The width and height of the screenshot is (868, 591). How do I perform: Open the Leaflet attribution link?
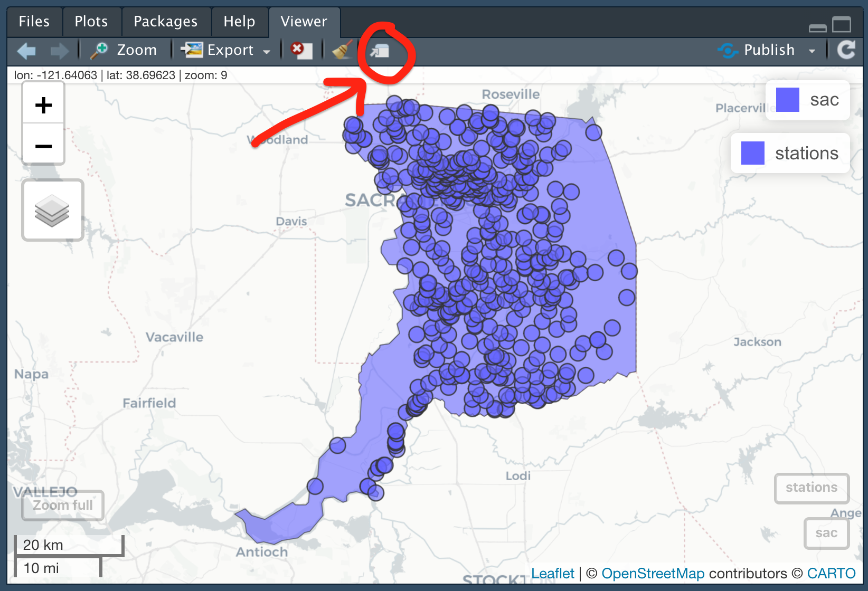pyautogui.click(x=552, y=574)
